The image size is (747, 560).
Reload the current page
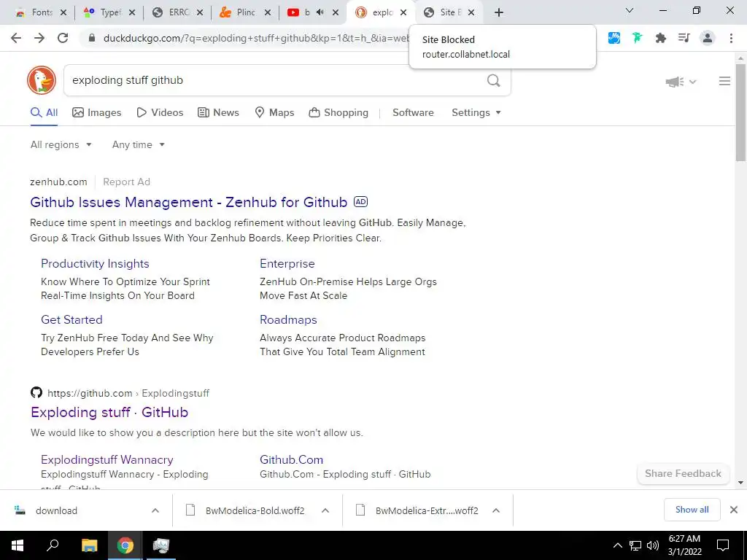click(63, 38)
